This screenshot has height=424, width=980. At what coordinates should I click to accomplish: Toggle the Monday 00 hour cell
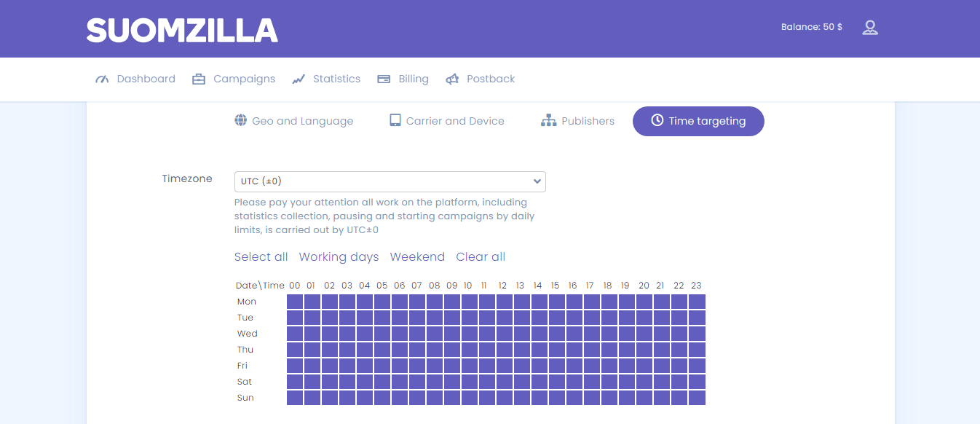295,302
